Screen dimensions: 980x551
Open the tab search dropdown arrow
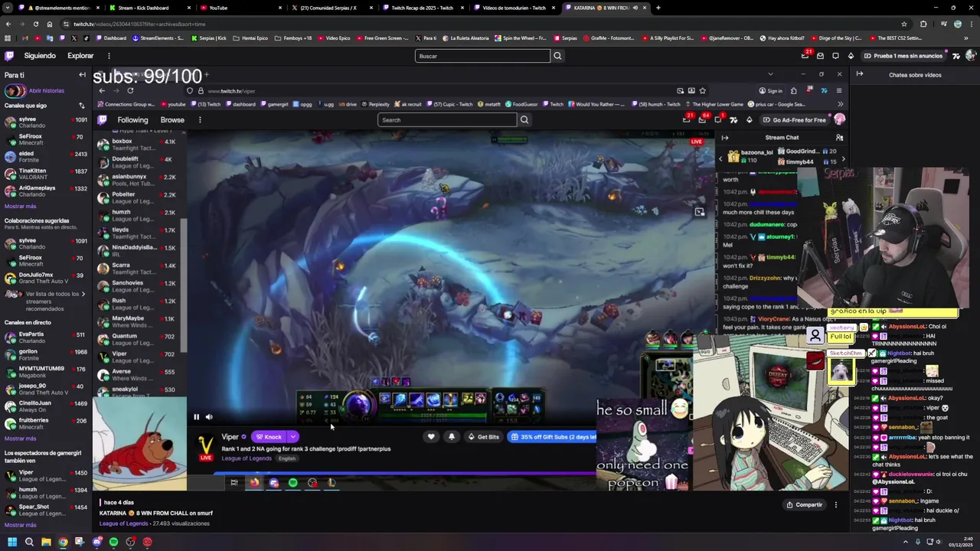pyautogui.click(x=8, y=8)
